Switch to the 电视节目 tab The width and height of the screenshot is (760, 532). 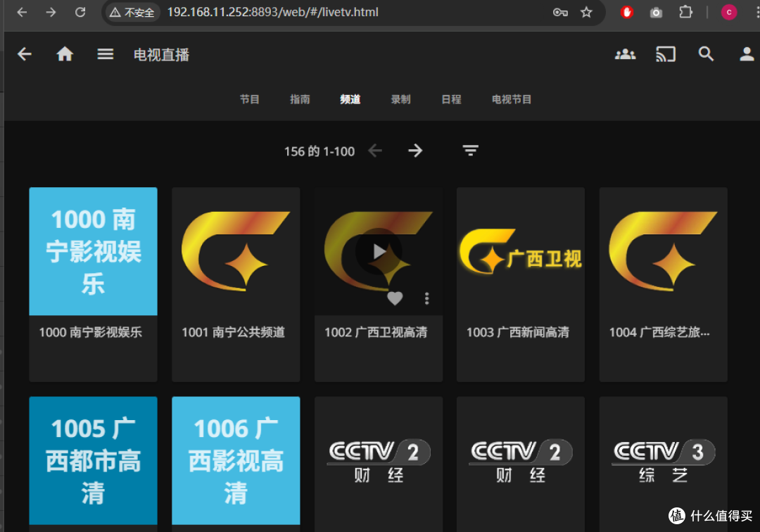(512, 99)
